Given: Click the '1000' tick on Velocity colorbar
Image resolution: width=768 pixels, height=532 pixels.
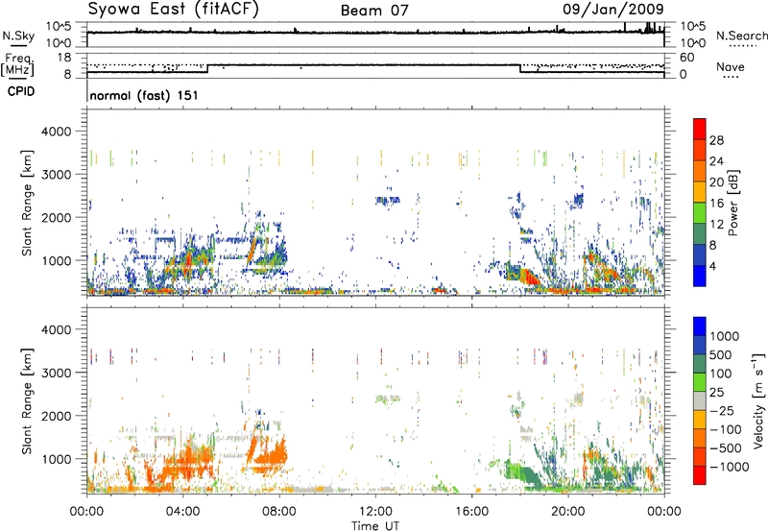Looking at the screenshot, I should pyautogui.click(x=725, y=336).
